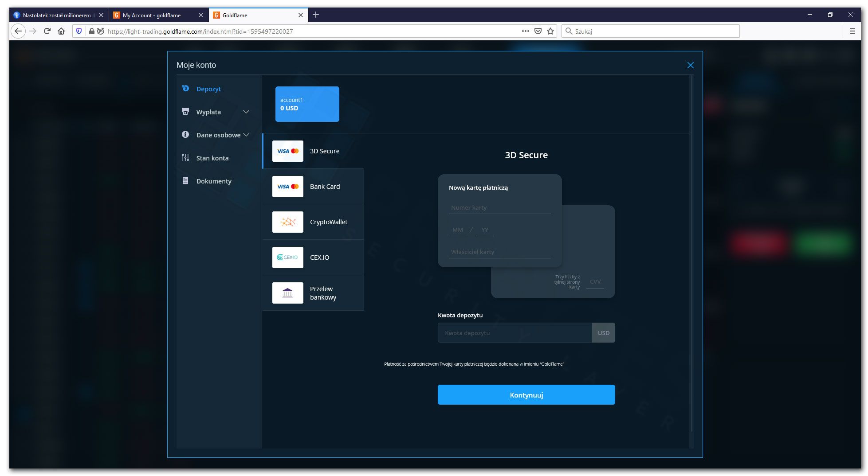
Task: Close the Goldflame tab
Action: point(301,15)
